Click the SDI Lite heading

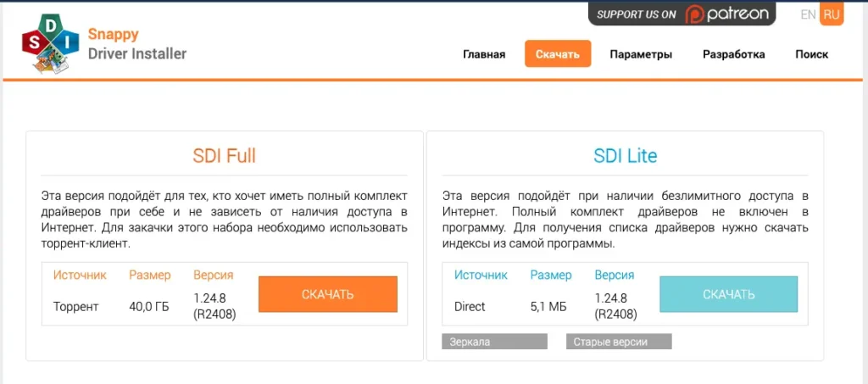point(625,156)
